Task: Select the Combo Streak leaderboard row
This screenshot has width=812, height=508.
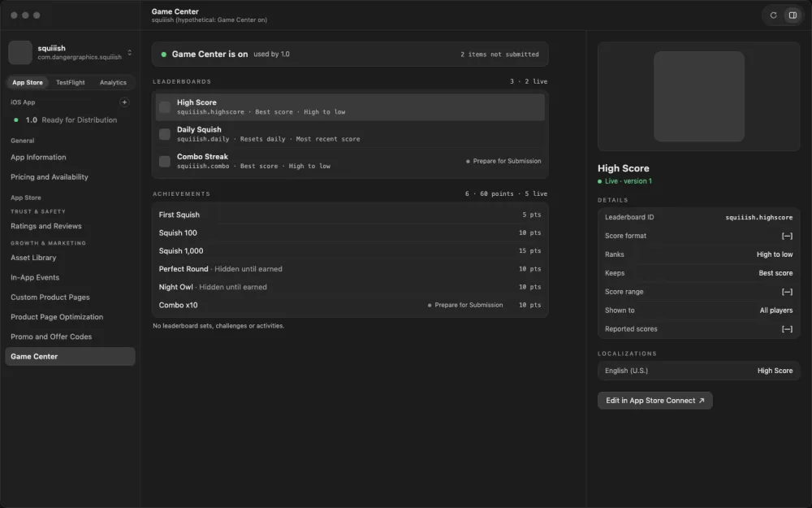Action: pyautogui.click(x=350, y=161)
